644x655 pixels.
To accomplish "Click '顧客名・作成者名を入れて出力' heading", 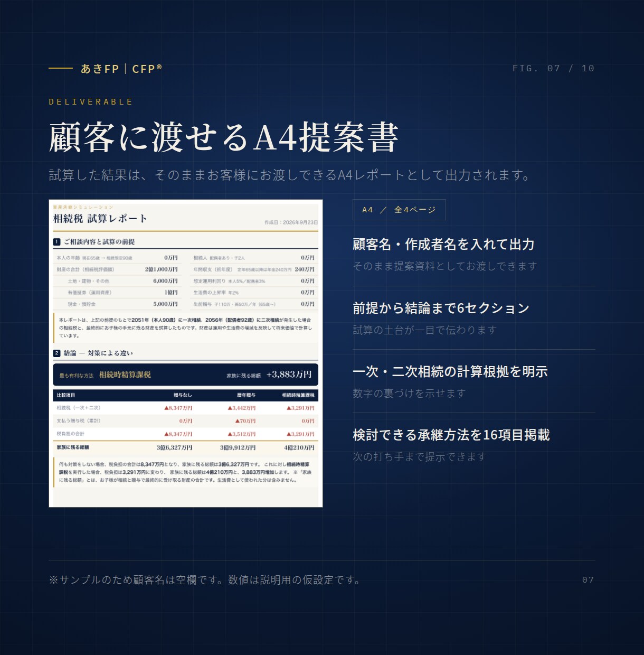I will click(443, 245).
